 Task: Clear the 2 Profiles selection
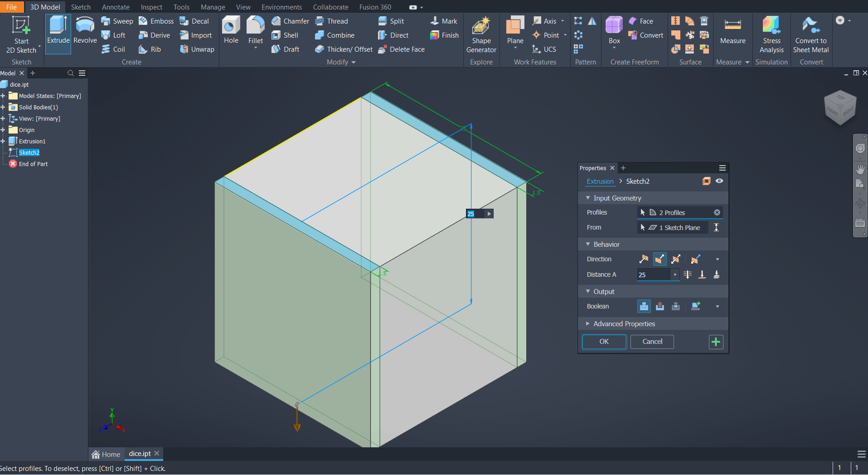[717, 212]
